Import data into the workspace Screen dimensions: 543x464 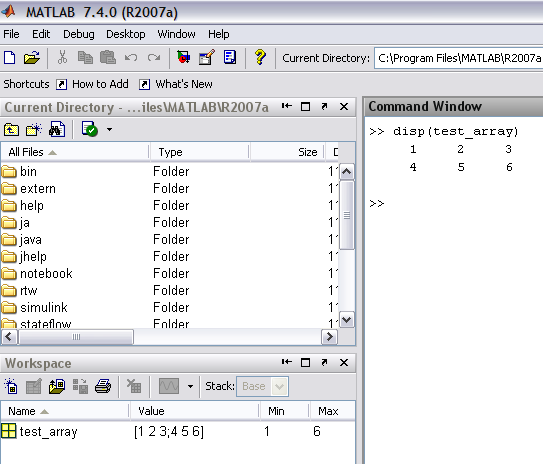57,386
